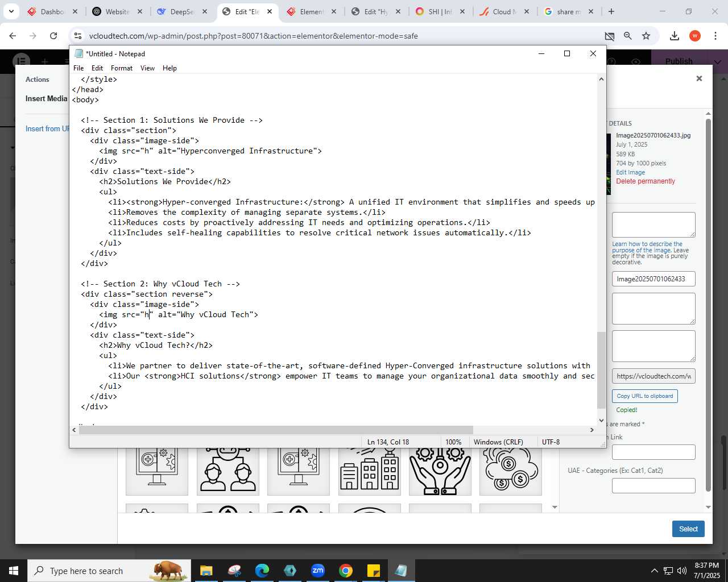Open Sticky Notes from taskbar

click(373, 571)
